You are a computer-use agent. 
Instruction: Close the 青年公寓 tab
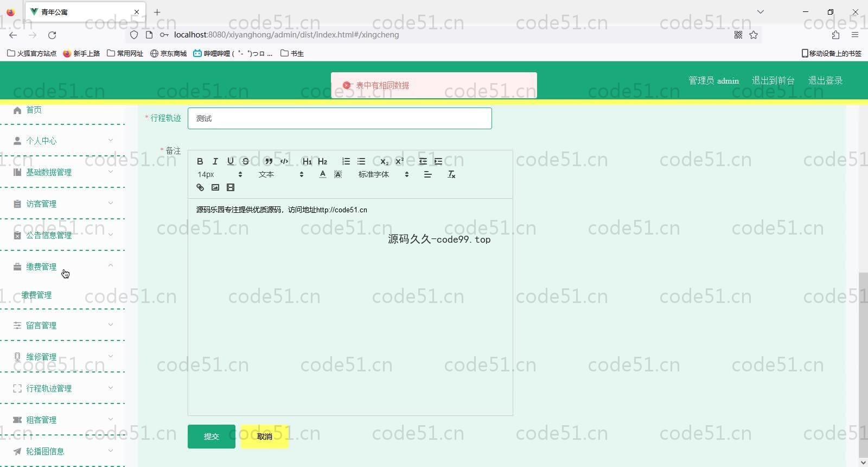137,12
